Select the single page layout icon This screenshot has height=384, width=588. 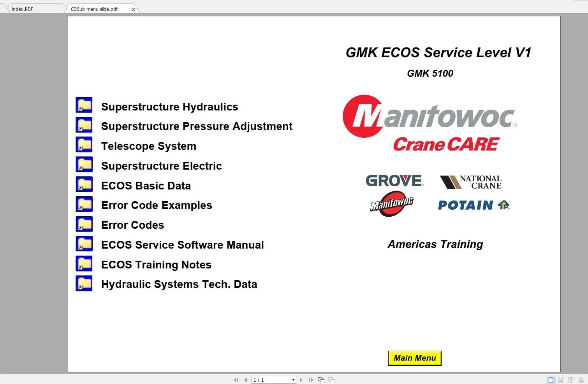coord(551,380)
